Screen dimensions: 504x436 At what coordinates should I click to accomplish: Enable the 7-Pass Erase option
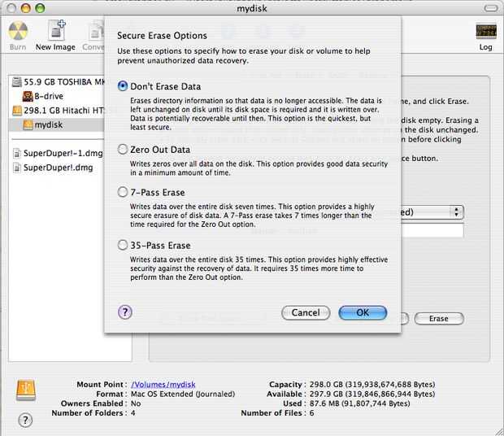click(x=123, y=193)
